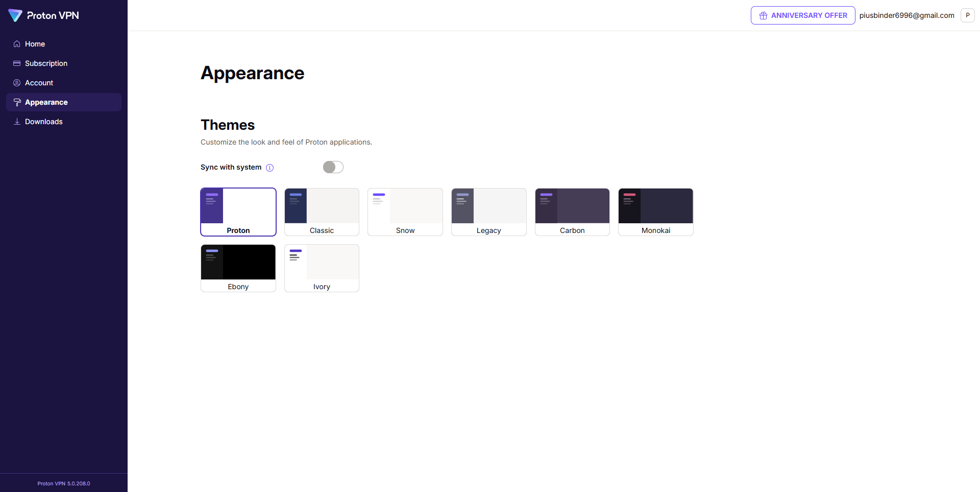Open the Subscription page
This screenshot has height=492, width=980.
coord(64,63)
